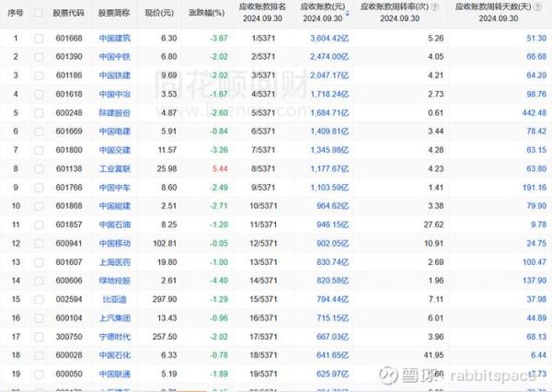Open stock link 中国交建
This screenshot has height=392, width=552.
click(x=115, y=150)
